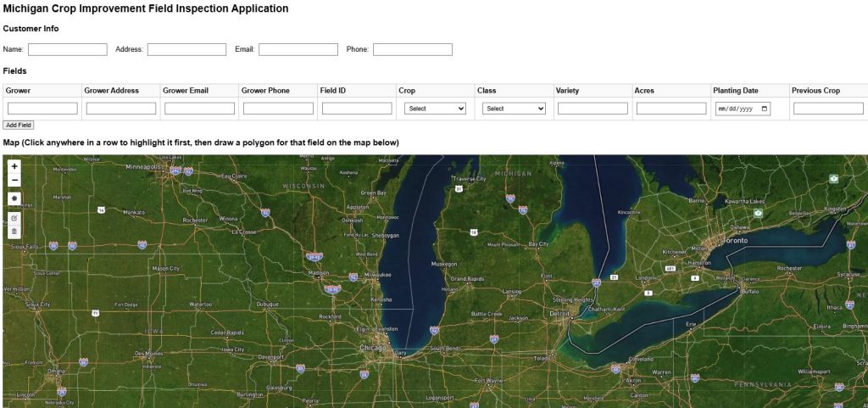Viewport: 868px width, 408px height.
Task: Zoom in on the map
Action: pyautogui.click(x=14, y=167)
